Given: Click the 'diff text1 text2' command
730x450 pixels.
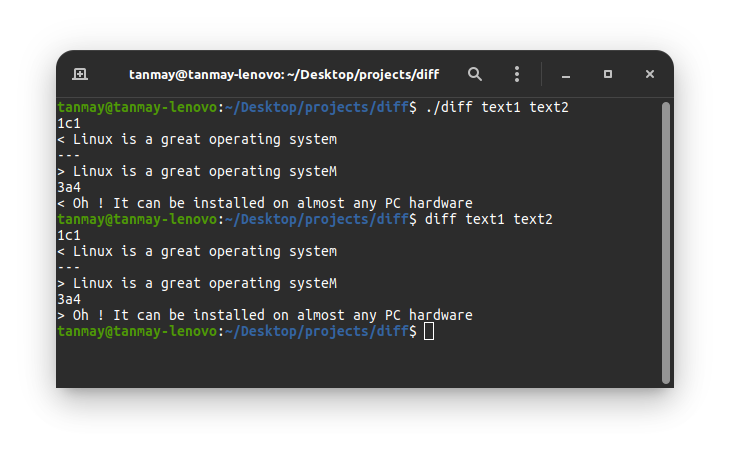Looking at the screenshot, I should 488,219.
